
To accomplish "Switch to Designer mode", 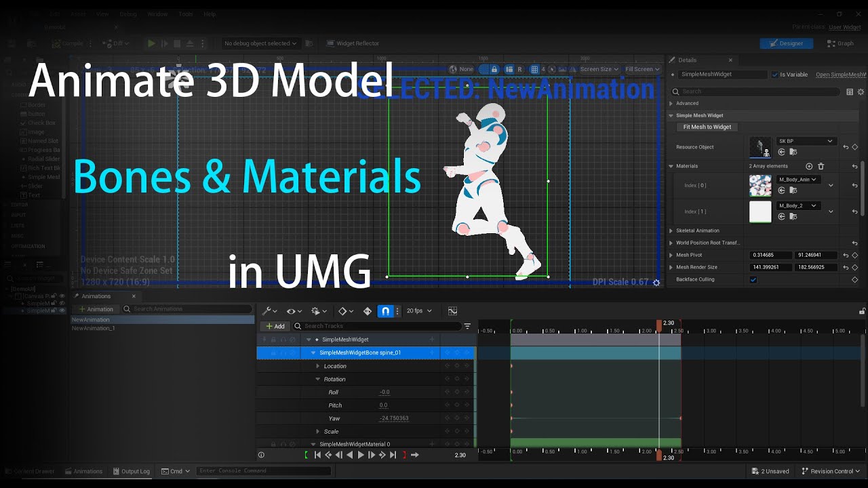I will coord(786,43).
